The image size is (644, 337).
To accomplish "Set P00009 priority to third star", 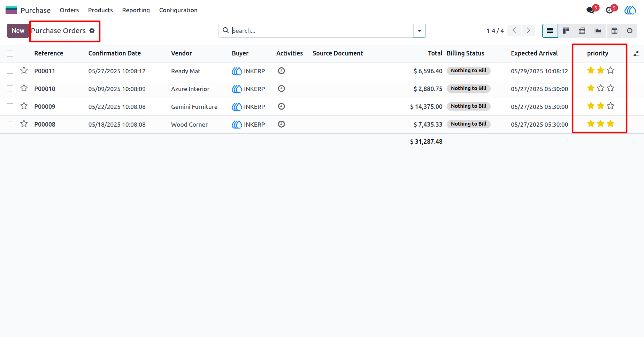I will (611, 106).
